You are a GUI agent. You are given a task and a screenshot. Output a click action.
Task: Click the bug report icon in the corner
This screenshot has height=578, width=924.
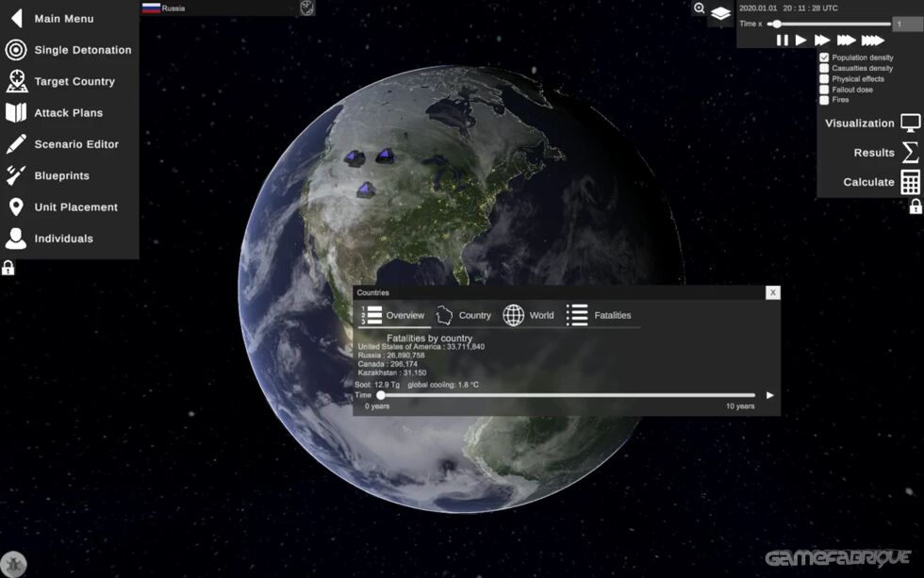coord(13,565)
